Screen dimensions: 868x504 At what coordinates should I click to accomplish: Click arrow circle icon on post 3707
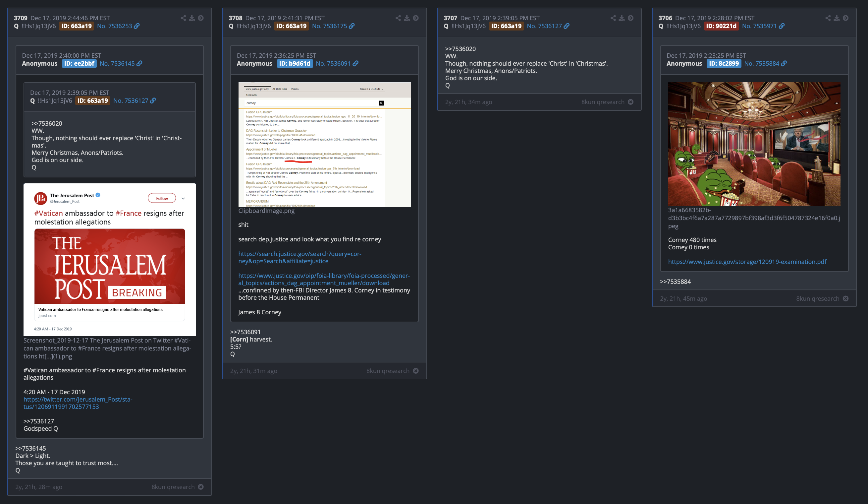click(x=631, y=18)
